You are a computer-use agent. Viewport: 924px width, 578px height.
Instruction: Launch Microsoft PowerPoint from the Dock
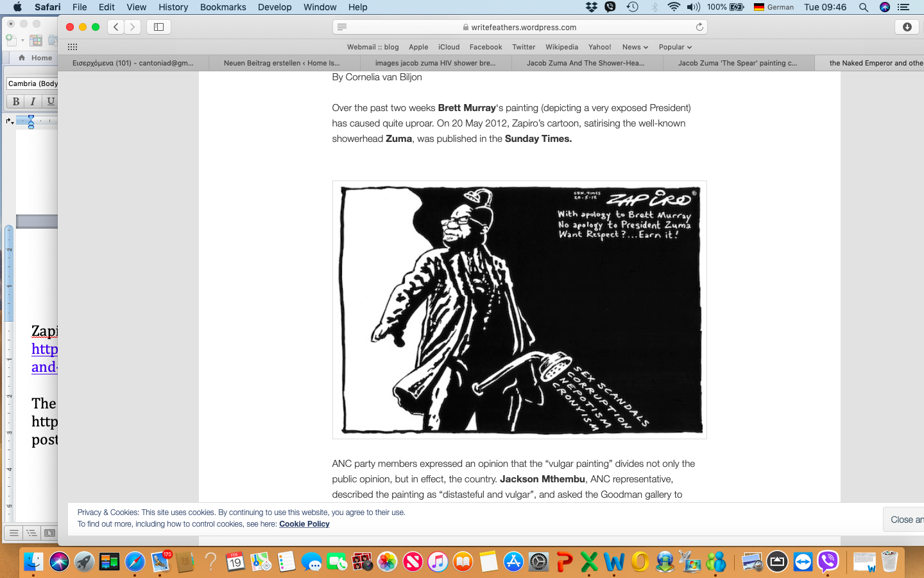point(564,562)
